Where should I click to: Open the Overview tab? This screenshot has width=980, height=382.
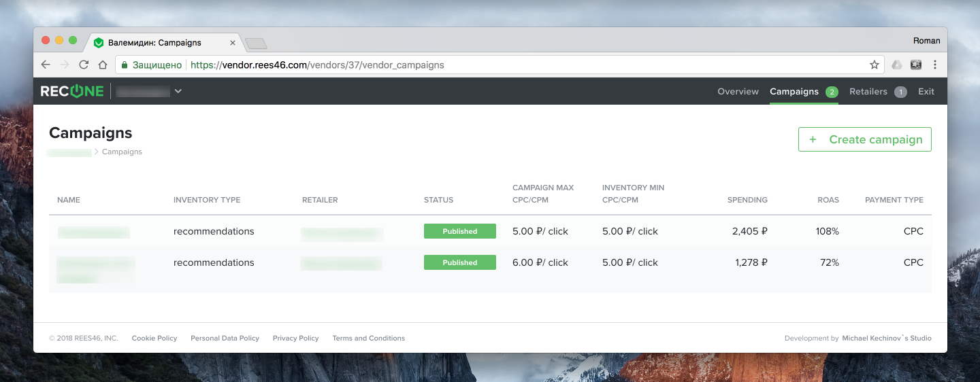coord(738,92)
